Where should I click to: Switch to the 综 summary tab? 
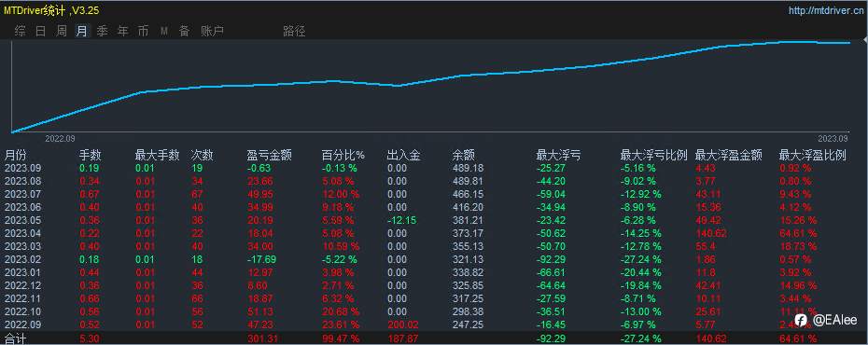pos(20,31)
